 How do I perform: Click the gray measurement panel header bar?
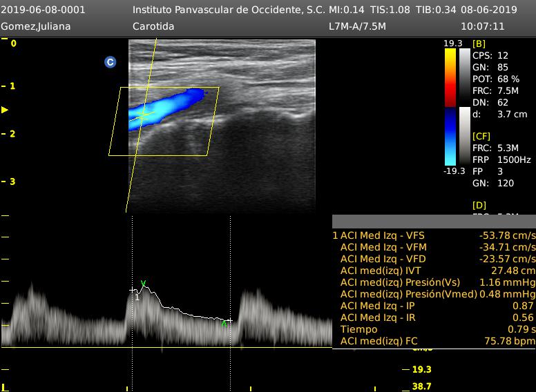pyautogui.click(x=434, y=222)
